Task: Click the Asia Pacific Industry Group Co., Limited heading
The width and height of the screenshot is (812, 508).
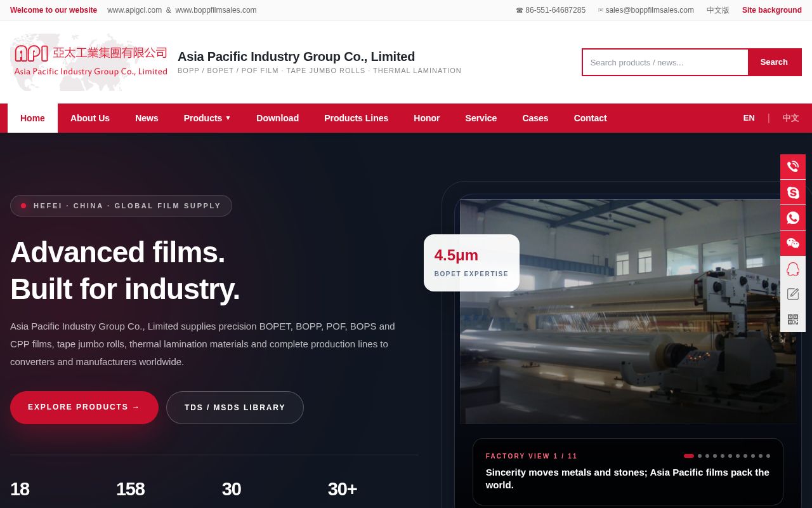Action: [x=296, y=57]
